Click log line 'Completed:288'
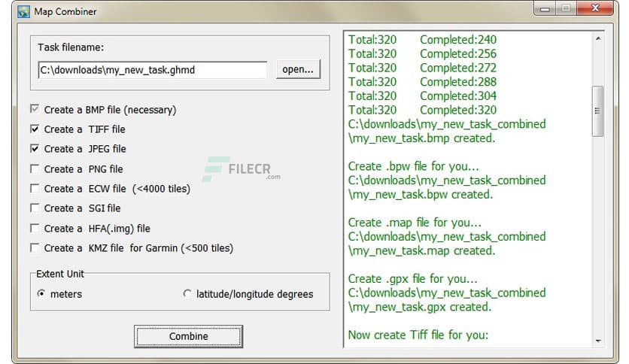 (458, 82)
